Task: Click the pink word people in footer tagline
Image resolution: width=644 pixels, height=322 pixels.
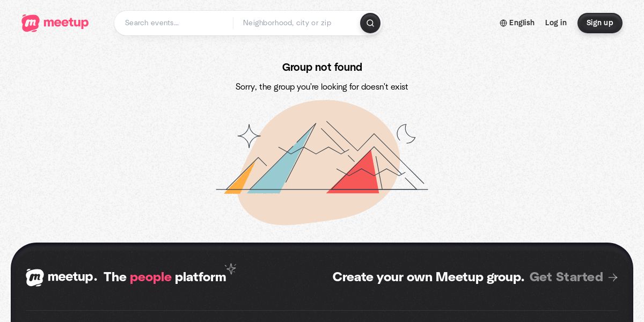Action: click(151, 277)
